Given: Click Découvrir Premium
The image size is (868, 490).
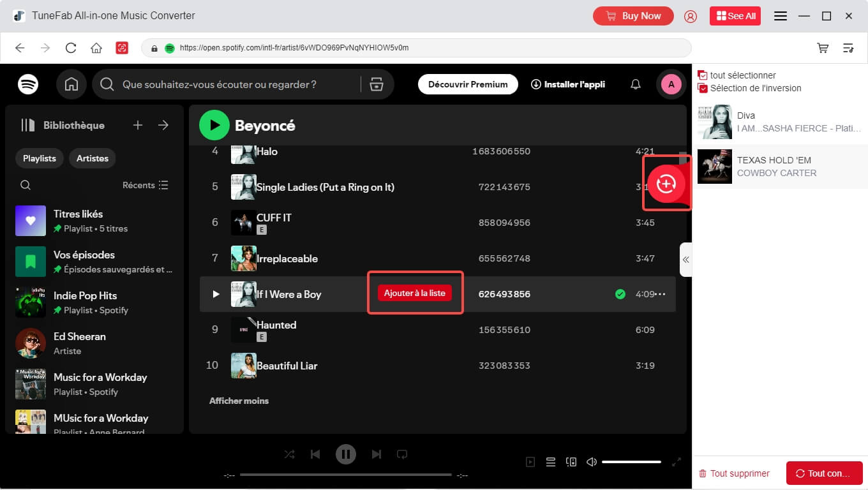Looking at the screenshot, I should coord(468,84).
